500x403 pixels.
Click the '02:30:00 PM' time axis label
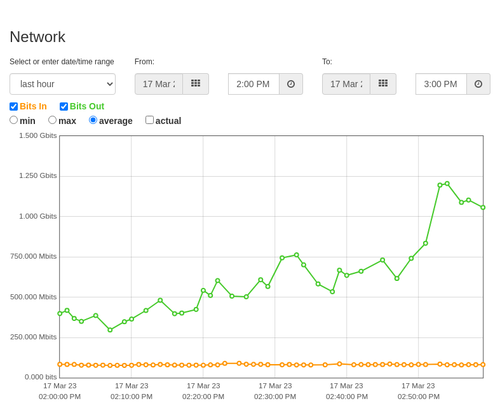(x=275, y=397)
